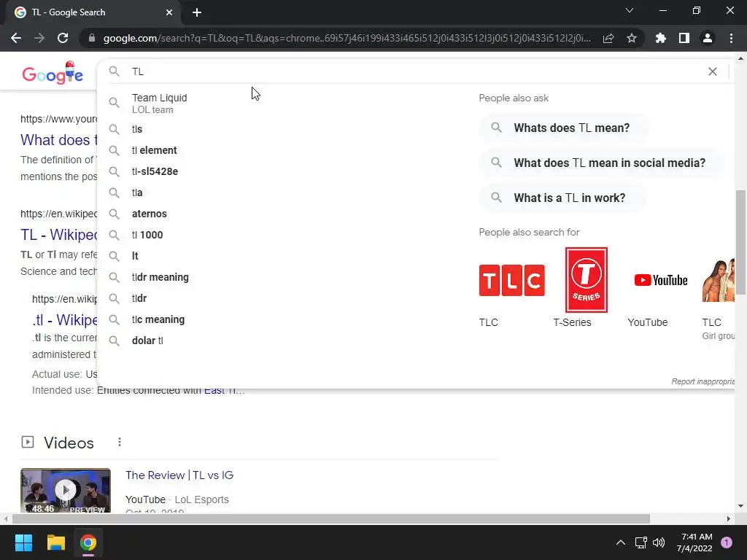Screen dimensions: 747x560
Task: Open Chrome's three-dot menu
Action: 731,38
